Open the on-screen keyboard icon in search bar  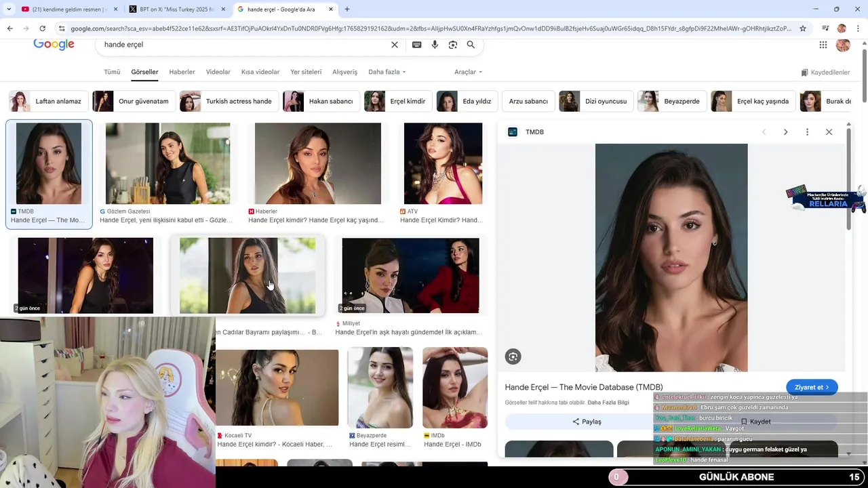pos(416,45)
